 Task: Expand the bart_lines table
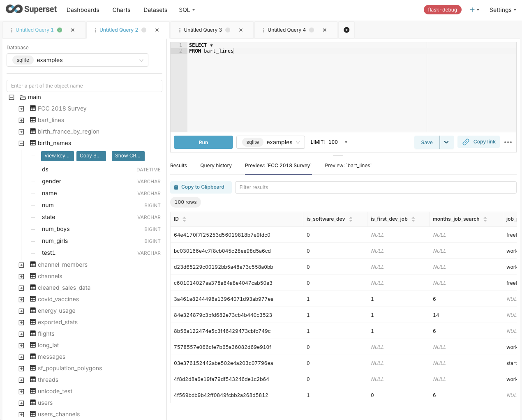coord(21,120)
